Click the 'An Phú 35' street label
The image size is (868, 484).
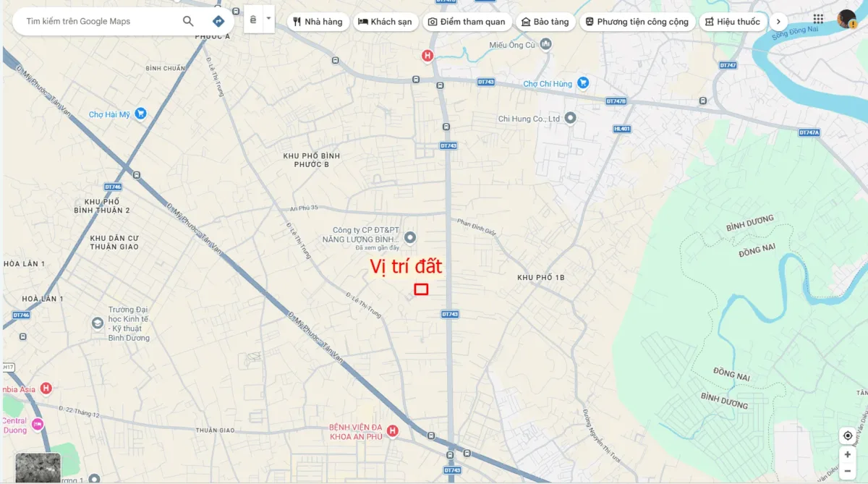[304, 208]
